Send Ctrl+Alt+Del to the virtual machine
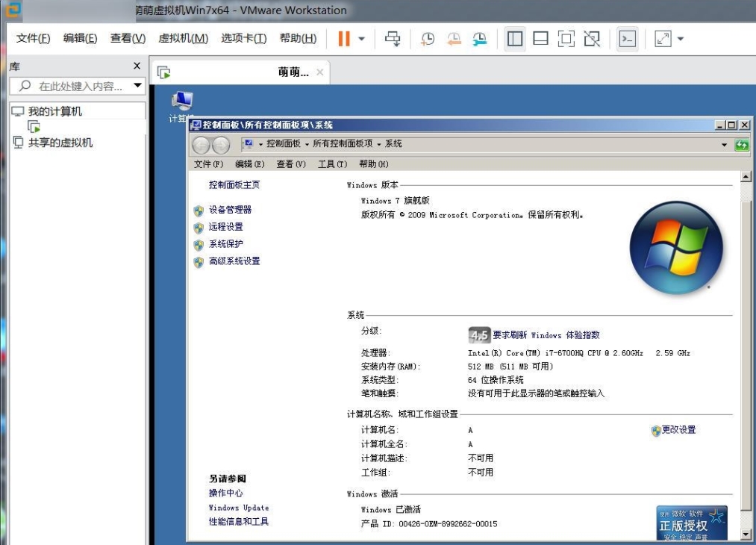This screenshot has width=756, height=545. 393,39
